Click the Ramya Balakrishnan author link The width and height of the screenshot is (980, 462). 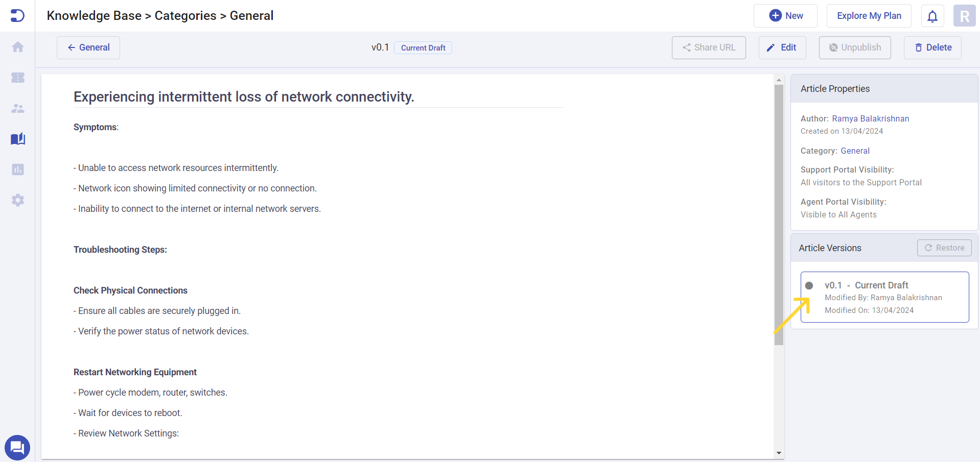coord(870,118)
